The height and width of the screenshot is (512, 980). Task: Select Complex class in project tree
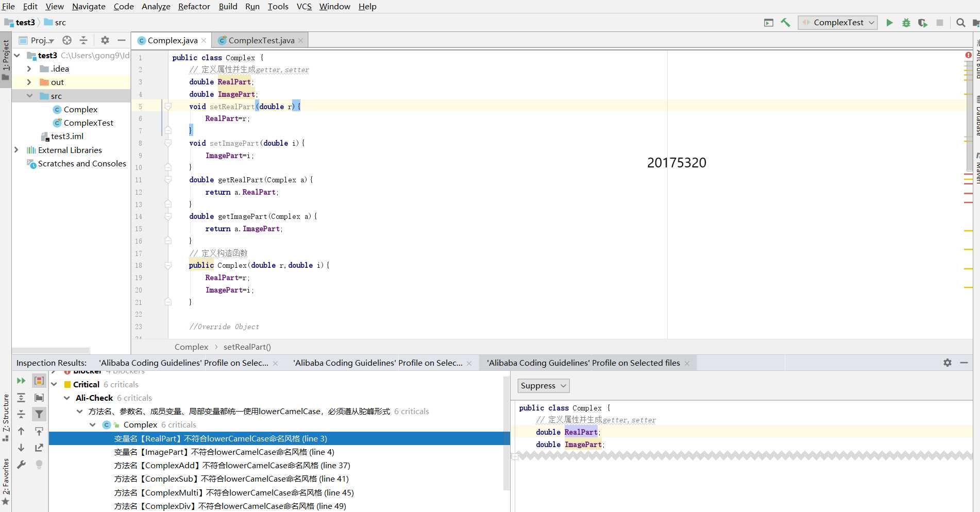tap(75, 109)
